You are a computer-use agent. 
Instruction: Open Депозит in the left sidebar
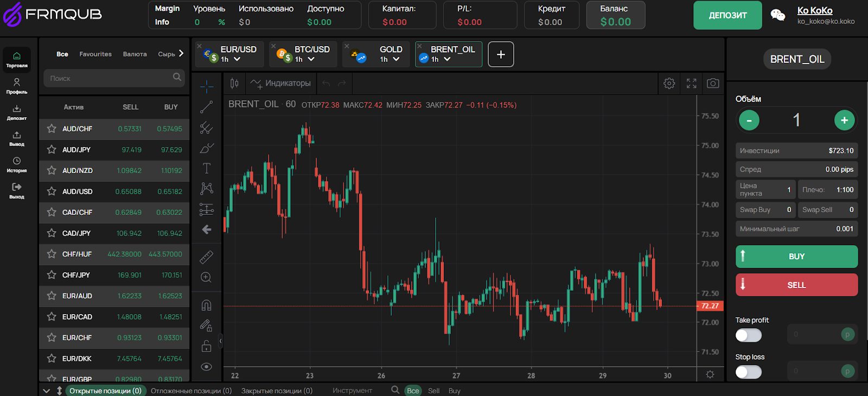[17, 112]
